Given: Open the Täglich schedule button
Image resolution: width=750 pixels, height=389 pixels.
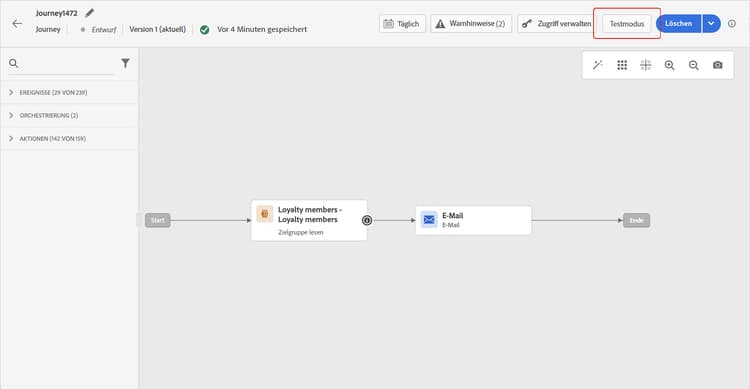Looking at the screenshot, I should (402, 23).
